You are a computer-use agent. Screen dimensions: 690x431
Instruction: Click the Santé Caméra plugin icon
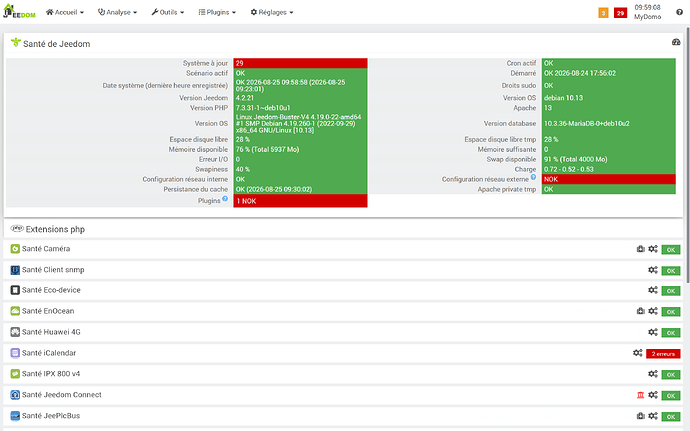click(15, 249)
